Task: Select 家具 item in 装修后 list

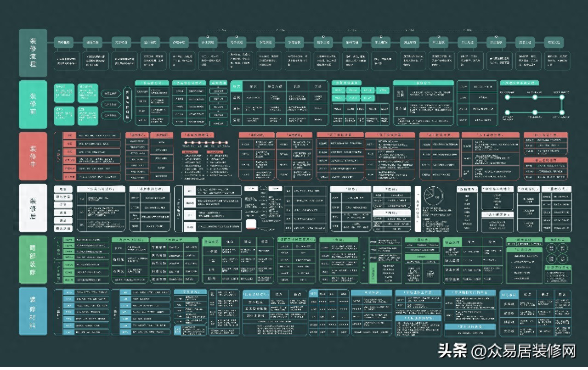Action: [63, 213]
